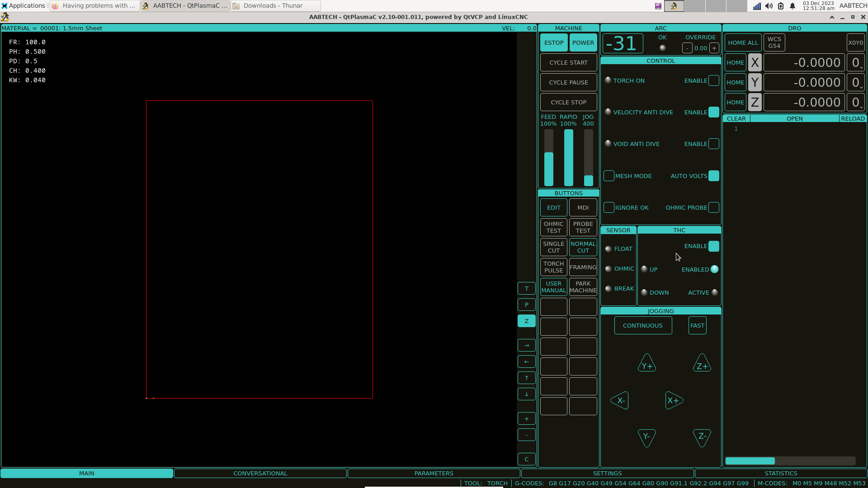Open the notifications bell icon

793,6
